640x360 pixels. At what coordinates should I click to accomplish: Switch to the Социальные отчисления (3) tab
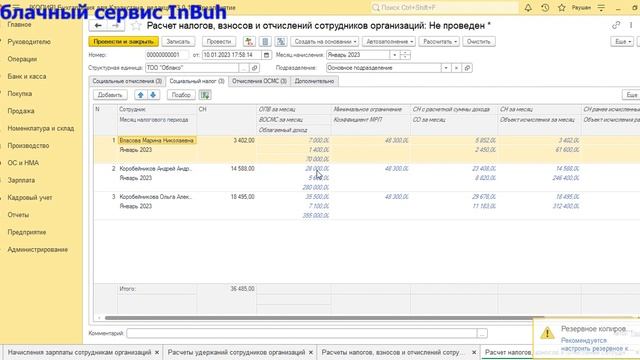click(x=127, y=81)
